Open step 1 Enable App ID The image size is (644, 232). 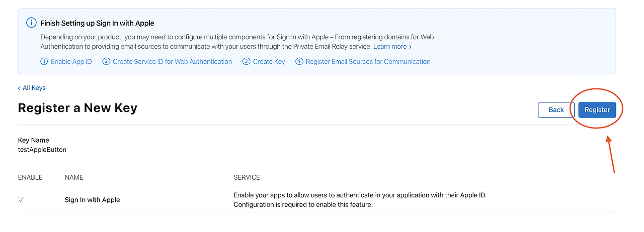[66, 62]
